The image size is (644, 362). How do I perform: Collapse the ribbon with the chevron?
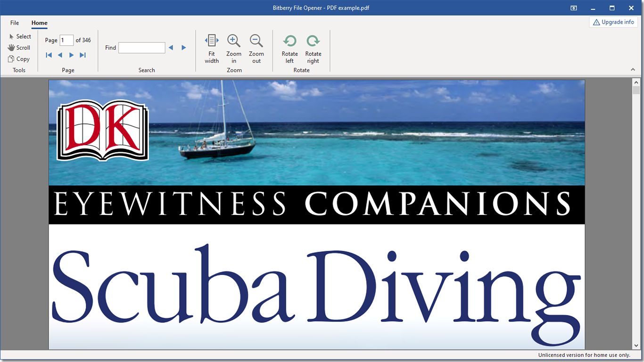point(633,70)
